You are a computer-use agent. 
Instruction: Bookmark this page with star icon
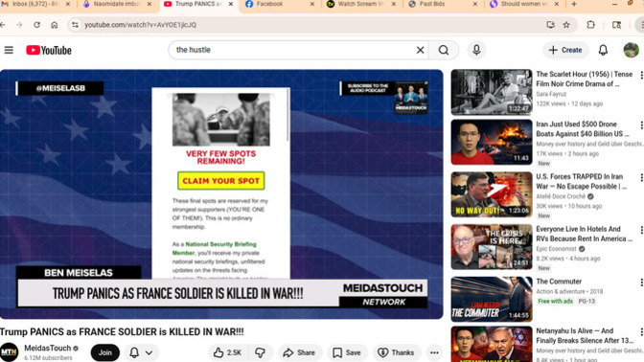[x=566, y=25]
